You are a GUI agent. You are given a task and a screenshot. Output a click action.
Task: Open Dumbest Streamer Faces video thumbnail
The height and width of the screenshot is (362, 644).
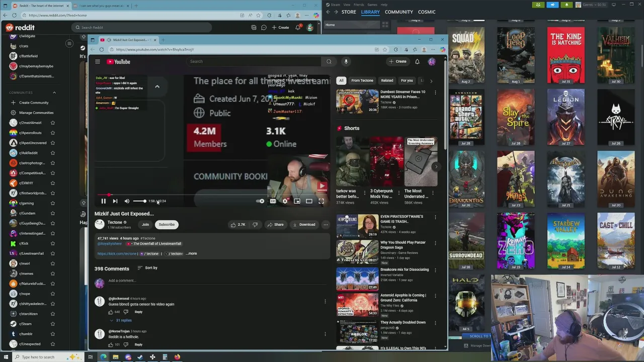[x=357, y=102]
